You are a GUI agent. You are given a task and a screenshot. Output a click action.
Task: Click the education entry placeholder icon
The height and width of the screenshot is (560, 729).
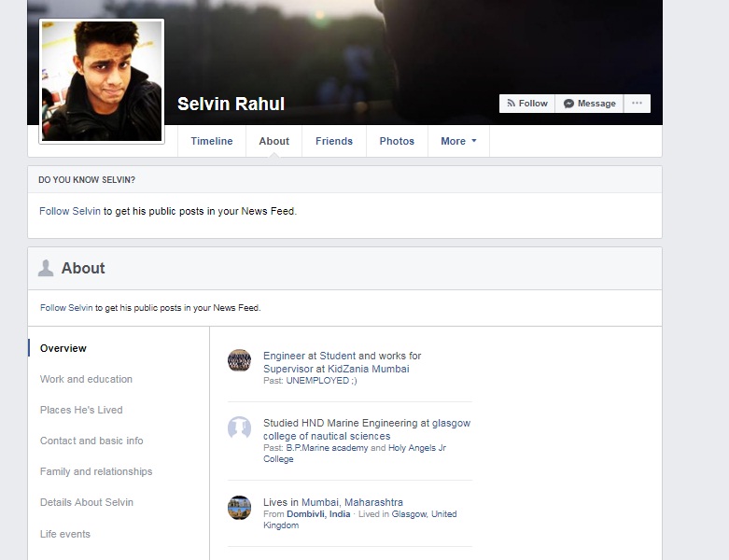pyautogui.click(x=240, y=428)
